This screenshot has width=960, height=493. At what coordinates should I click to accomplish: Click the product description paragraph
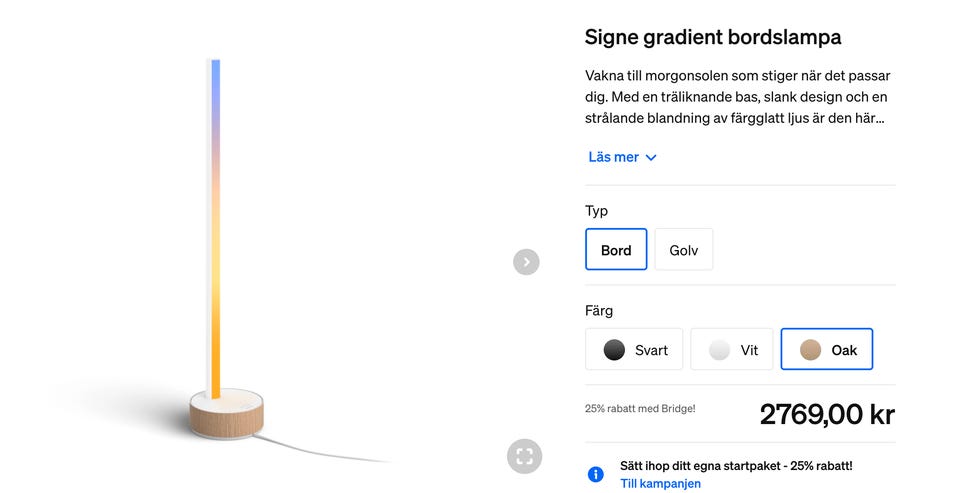pyautogui.click(x=738, y=97)
